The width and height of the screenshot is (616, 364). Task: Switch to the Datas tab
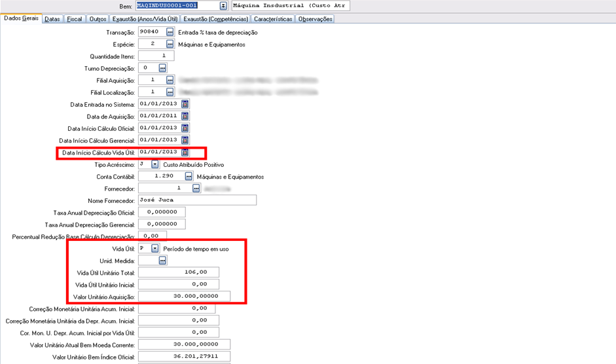tap(52, 19)
